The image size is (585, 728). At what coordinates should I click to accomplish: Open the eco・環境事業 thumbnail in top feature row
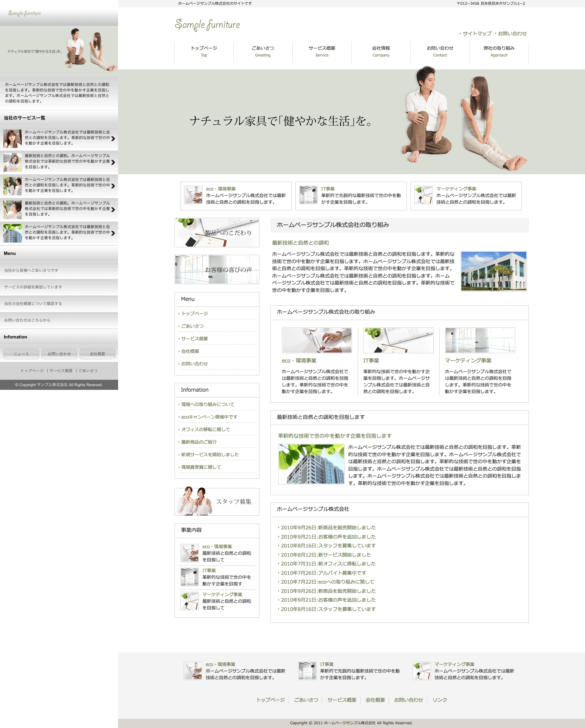point(193,195)
